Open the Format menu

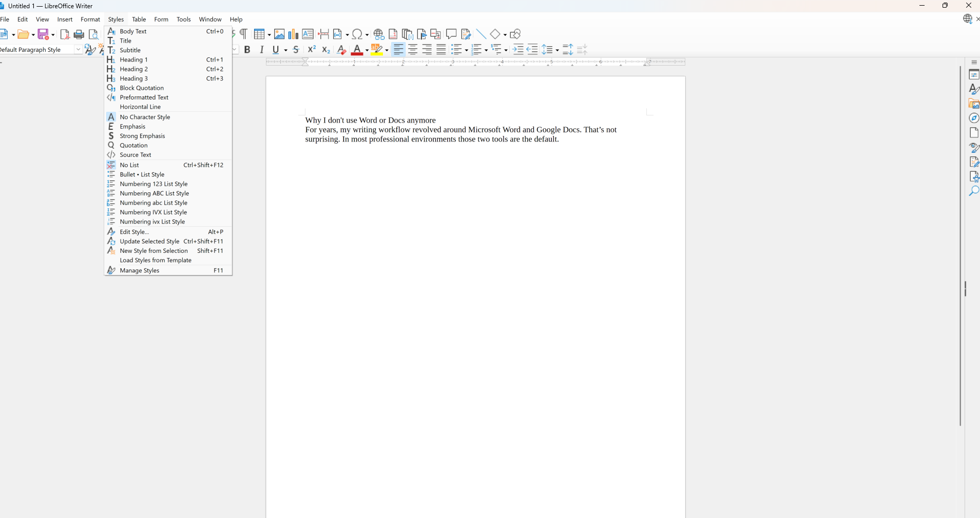coord(90,19)
